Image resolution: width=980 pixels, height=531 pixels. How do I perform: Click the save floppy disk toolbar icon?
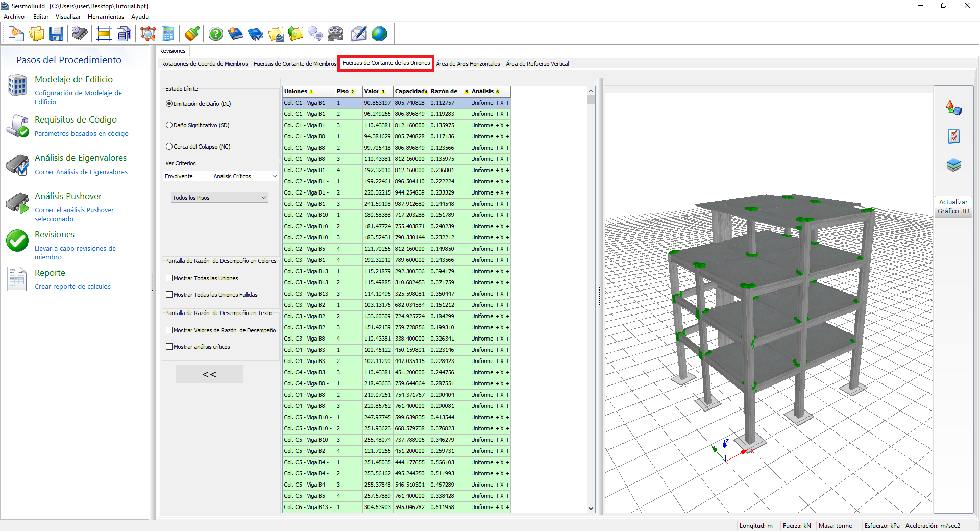click(x=56, y=34)
